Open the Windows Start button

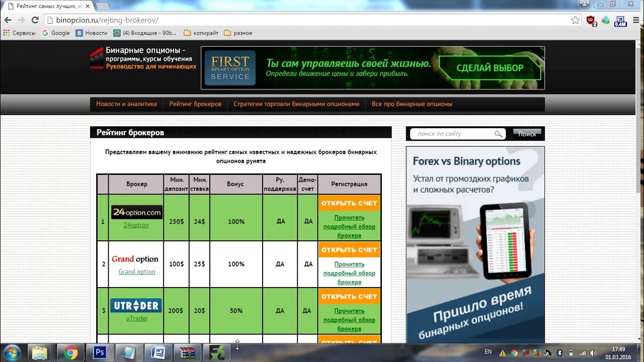pyautogui.click(x=12, y=353)
